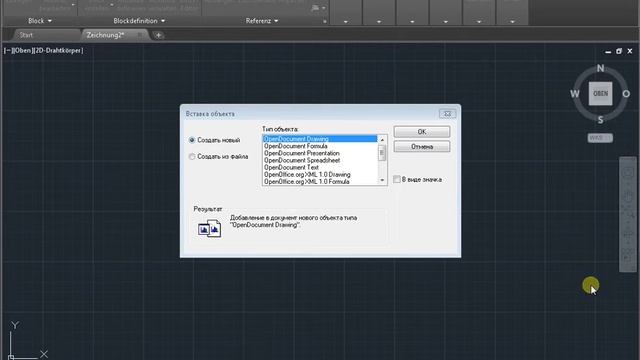Image resolution: width=640 pixels, height=360 pixels.
Task: Close the drawing viewport window
Action: pyautogui.click(x=630, y=51)
